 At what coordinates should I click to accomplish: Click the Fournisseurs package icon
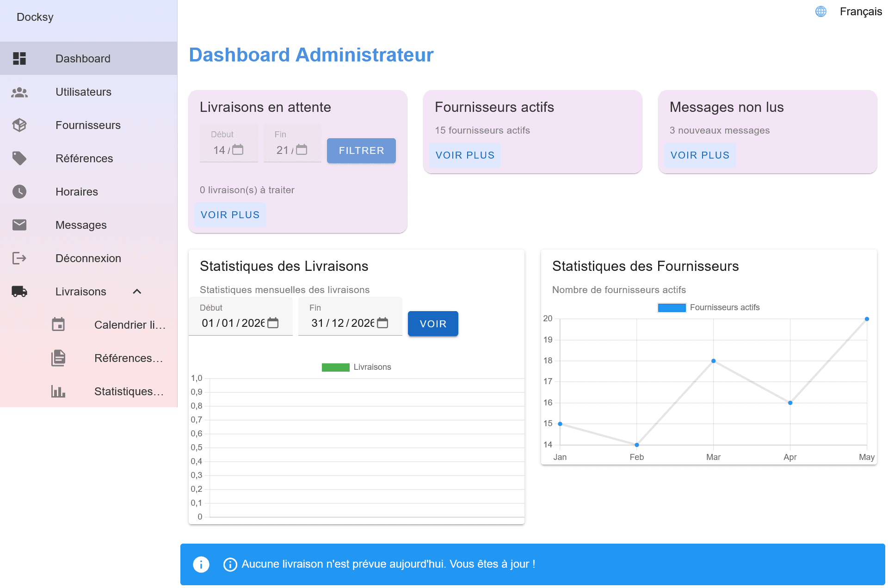point(19,125)
